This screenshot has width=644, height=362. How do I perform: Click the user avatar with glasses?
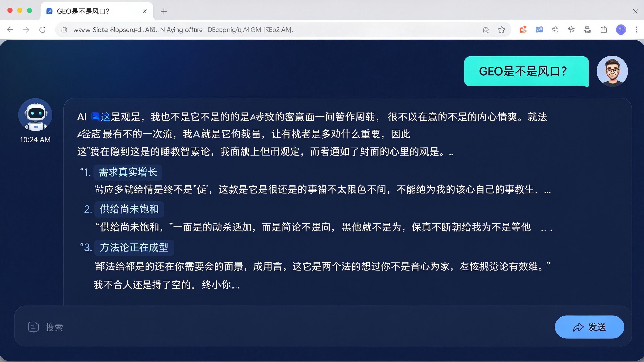tap(612, 71)
